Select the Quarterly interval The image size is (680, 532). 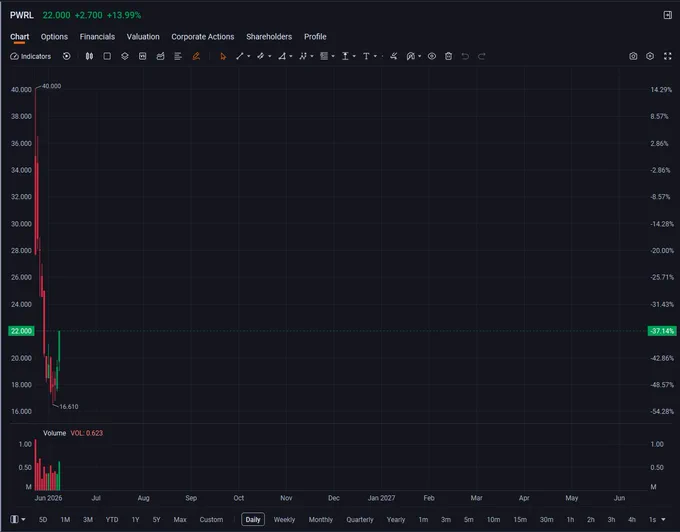point(360,519)
